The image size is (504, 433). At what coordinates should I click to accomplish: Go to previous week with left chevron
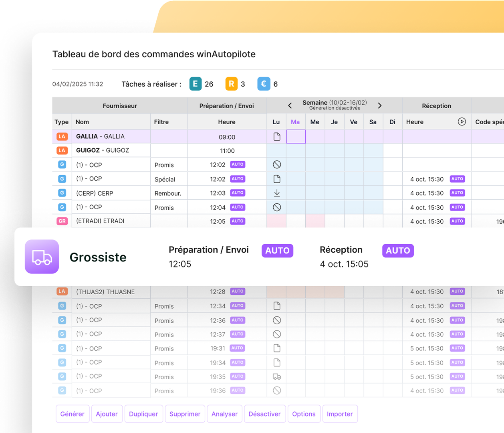coord(290,105)
